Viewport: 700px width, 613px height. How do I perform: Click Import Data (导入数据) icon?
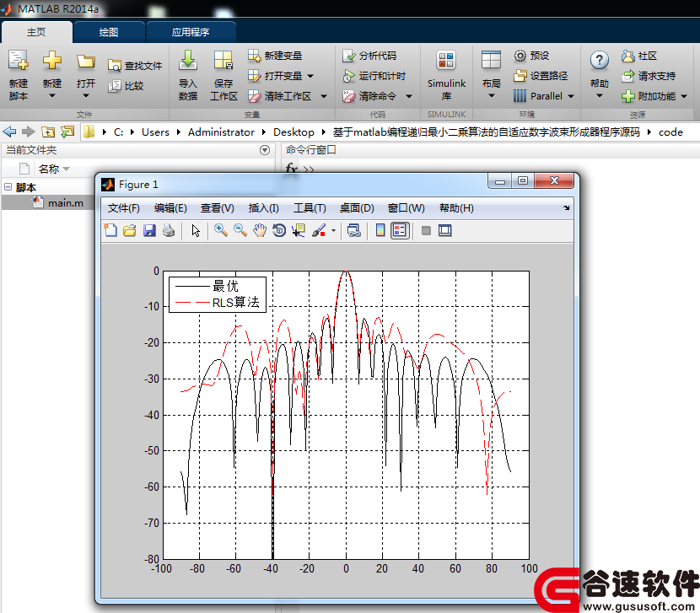(188, 60)
